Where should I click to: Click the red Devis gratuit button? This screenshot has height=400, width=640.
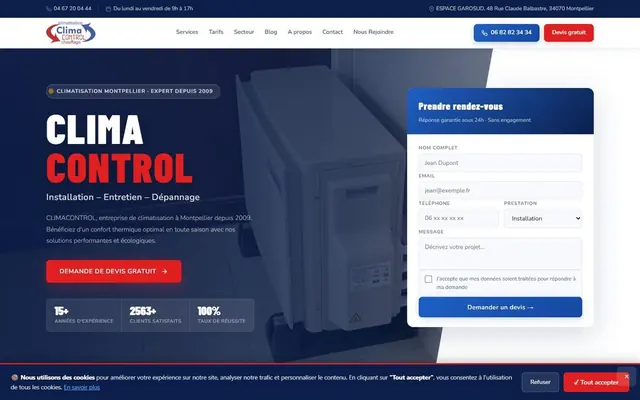coord(569,33)
